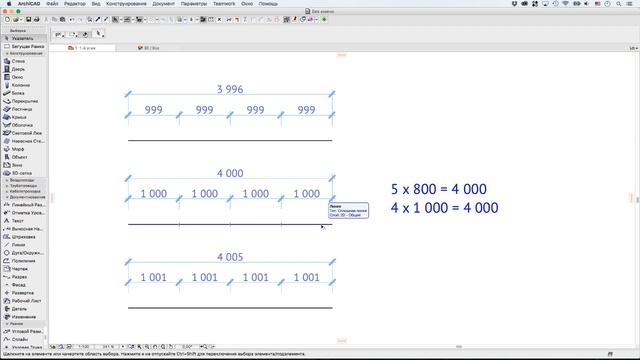Select the Стена wall tool
The height and width of the screenshot is (360, 640).
click(24, 61)
